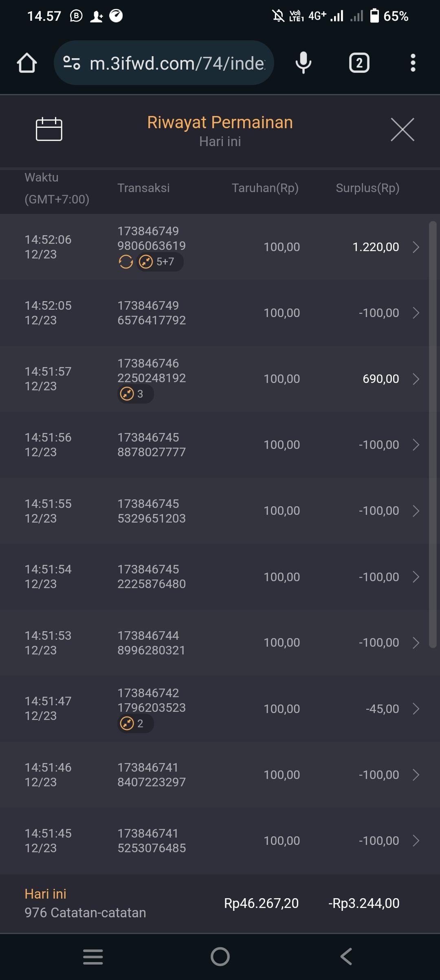Expand the 14:52:05 transaction chevron
440x980 pixels.
coord(416,313)
